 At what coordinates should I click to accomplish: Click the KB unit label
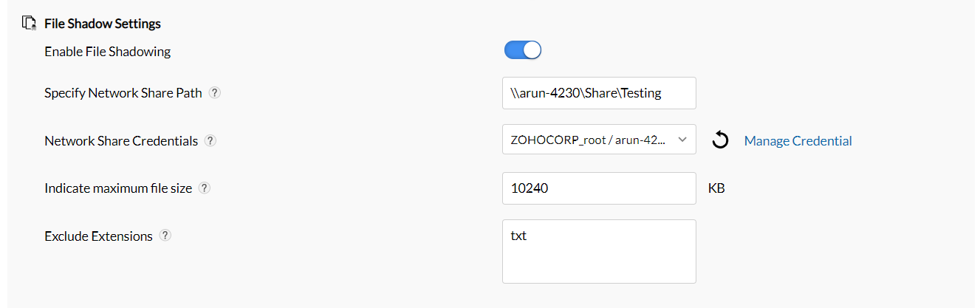point(716,188)
